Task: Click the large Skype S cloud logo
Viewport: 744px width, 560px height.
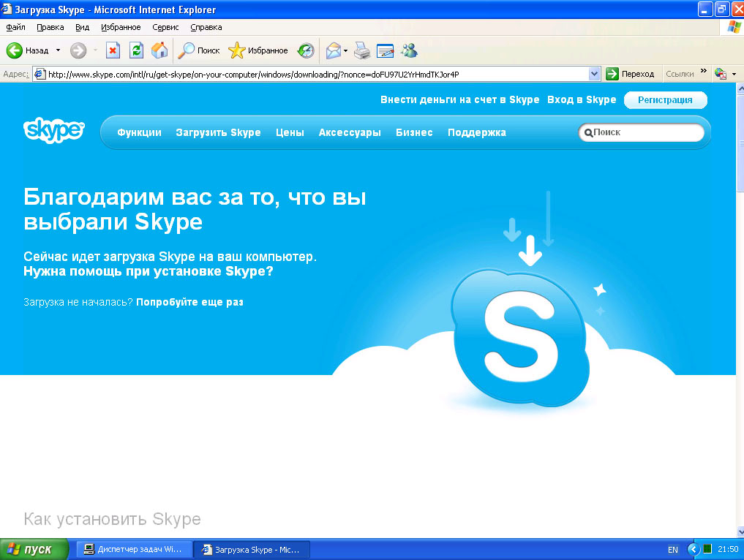Action: (x=520, y=338)
